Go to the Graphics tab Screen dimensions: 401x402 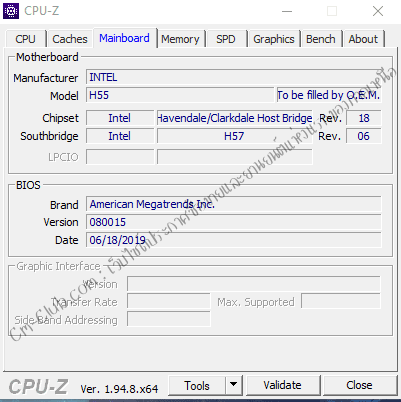(274, 39)
